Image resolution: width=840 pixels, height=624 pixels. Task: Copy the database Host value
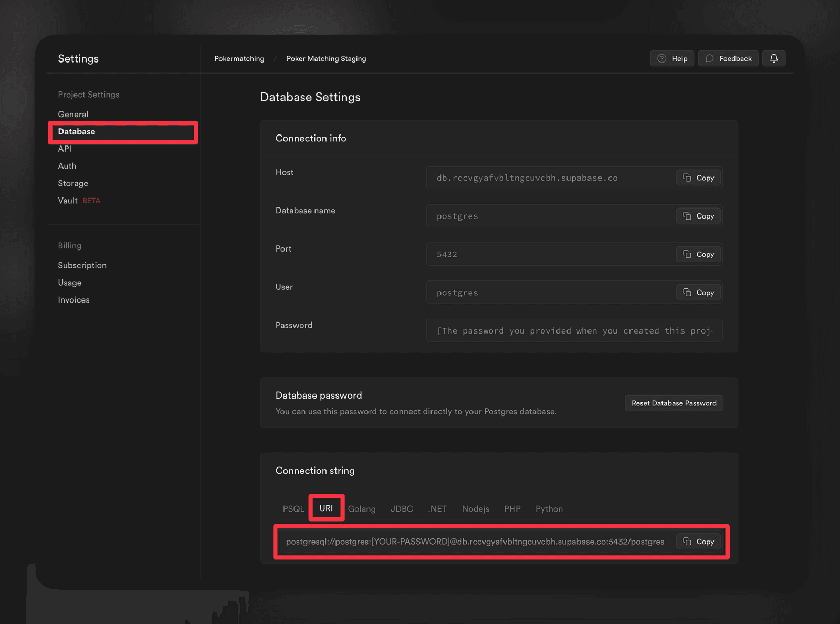point(698,178)
